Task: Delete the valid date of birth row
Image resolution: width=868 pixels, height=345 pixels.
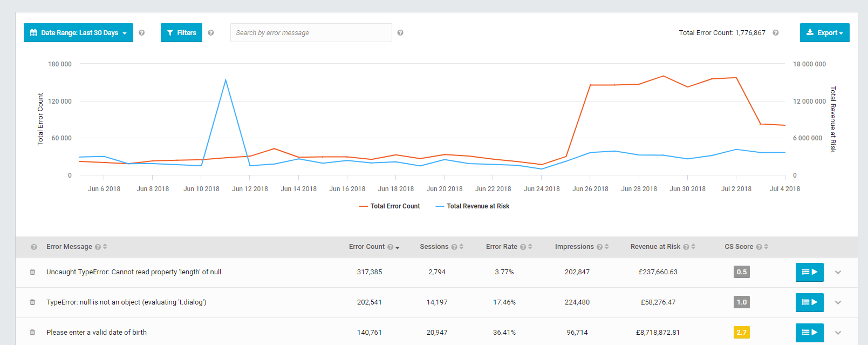Action: click(32, 333)
